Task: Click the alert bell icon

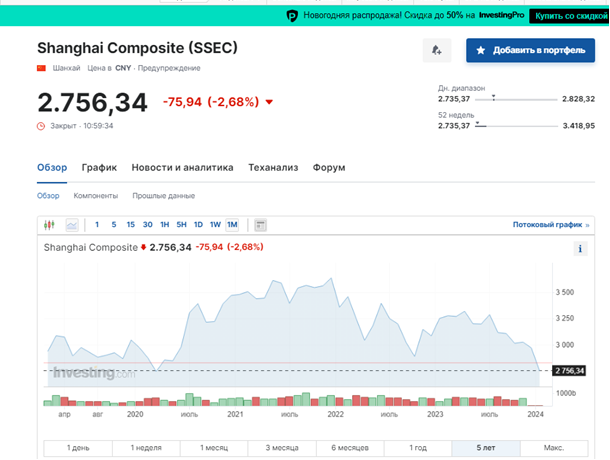Action: tap(437, 50)
